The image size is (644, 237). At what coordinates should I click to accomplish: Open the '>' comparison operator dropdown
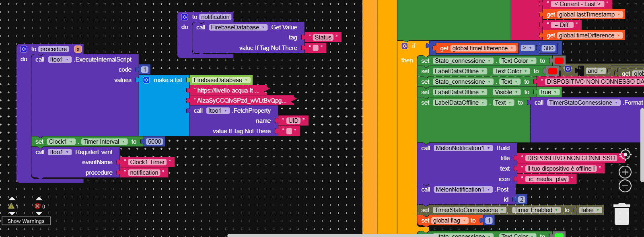[x=527, y=48]
